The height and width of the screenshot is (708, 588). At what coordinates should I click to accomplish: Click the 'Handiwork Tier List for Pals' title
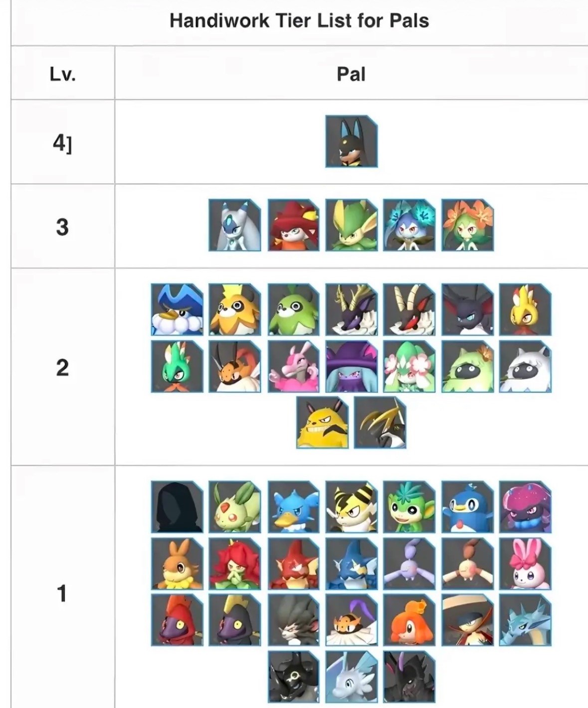tap(299, 20)
